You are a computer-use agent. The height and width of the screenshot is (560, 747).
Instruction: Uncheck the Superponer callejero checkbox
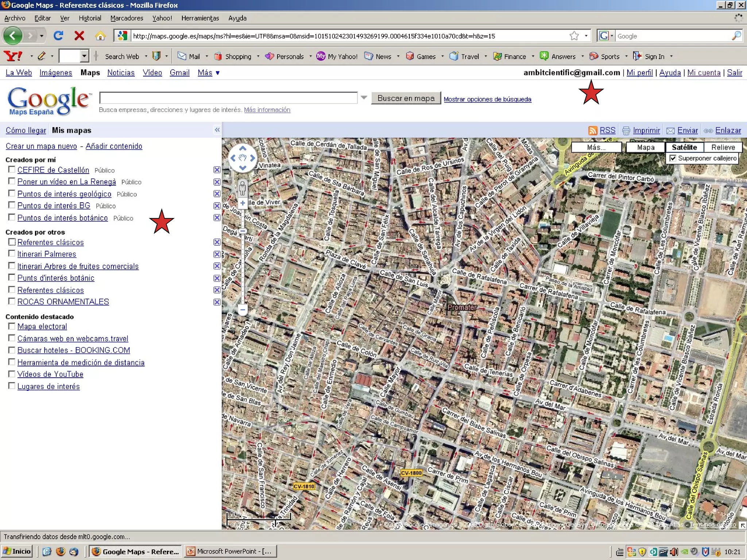673,158
